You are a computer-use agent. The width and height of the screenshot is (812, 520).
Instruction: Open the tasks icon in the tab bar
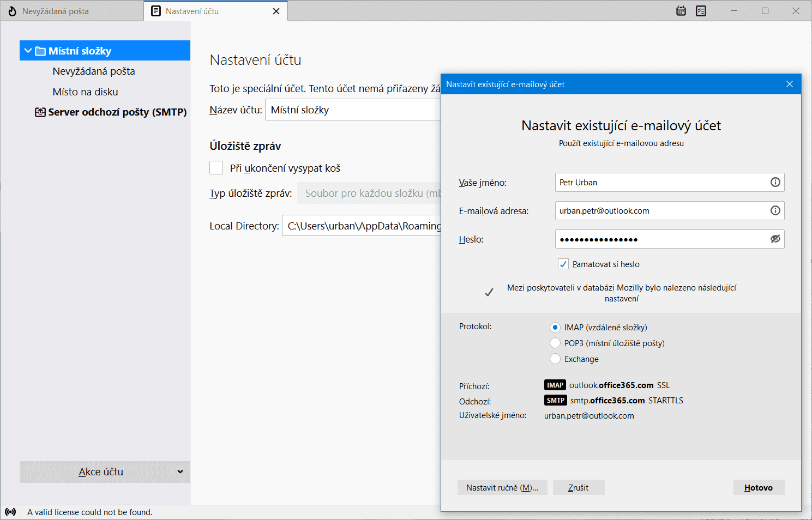[x=701, y=11]
